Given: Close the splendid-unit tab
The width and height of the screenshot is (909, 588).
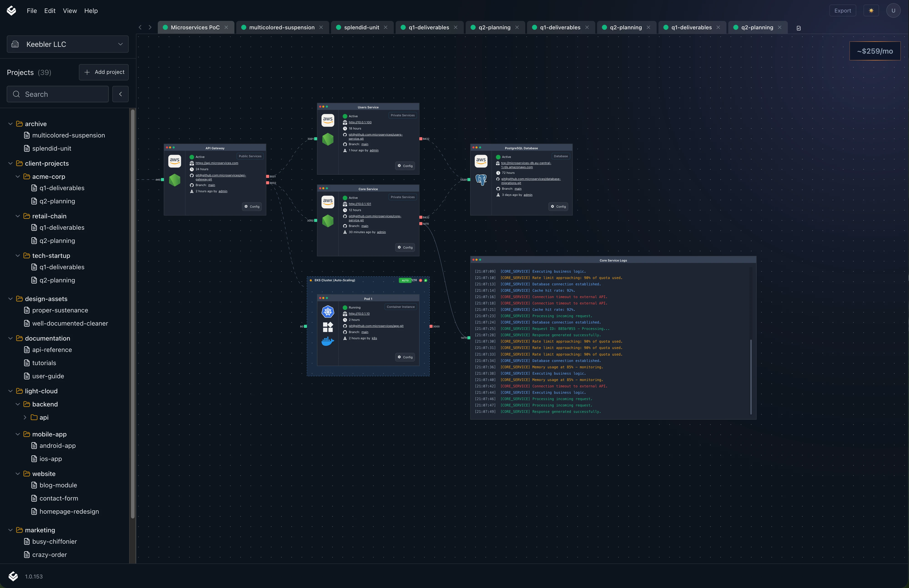Looking at the screenshot, I should pos(386,27).
